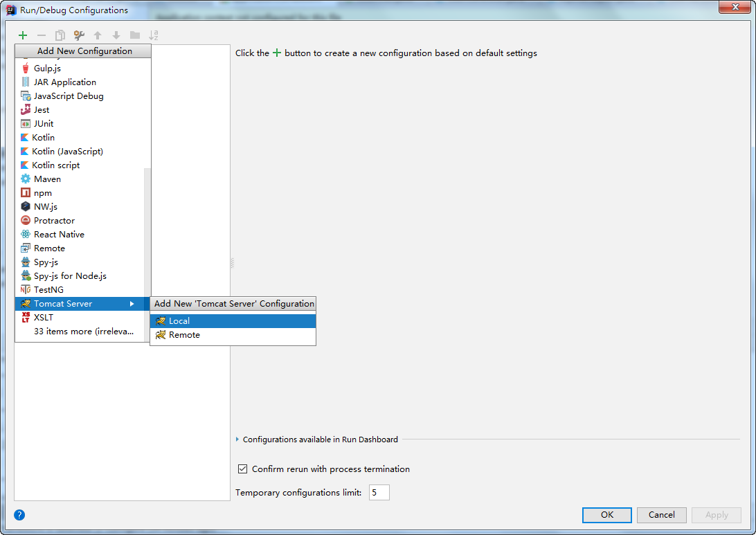This screenshot has height=535, width=756.
Task: Choose the npm configuration type
Action: tap(80, 193)
